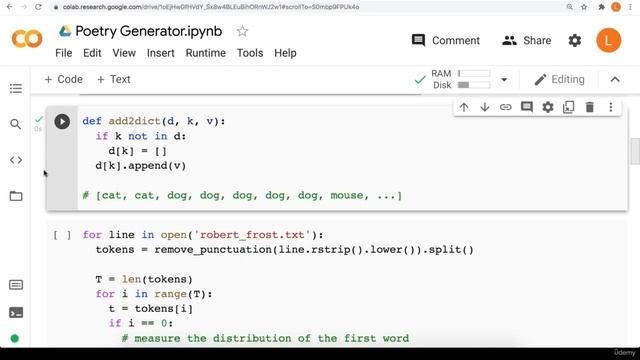Mirror cell in a tab
Viewport: 640px width, 360px height.
pyautogui.click(x=568, y=107)
